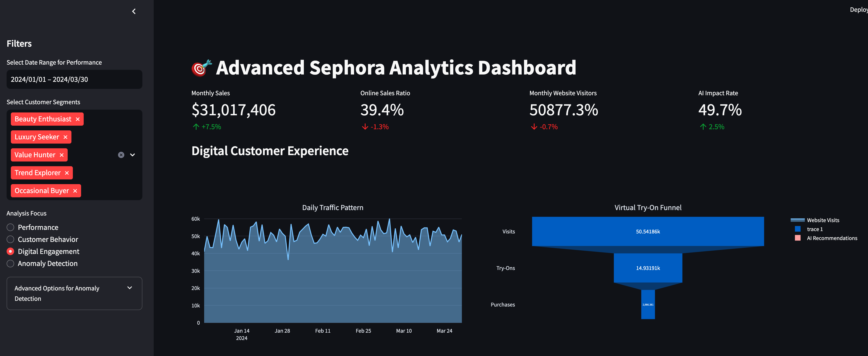The width and height of the screenshot is (868, 356).
Task: Click the Beauty Enthusiast tag label
Action: pyautogui.click(x=43, y=119)
